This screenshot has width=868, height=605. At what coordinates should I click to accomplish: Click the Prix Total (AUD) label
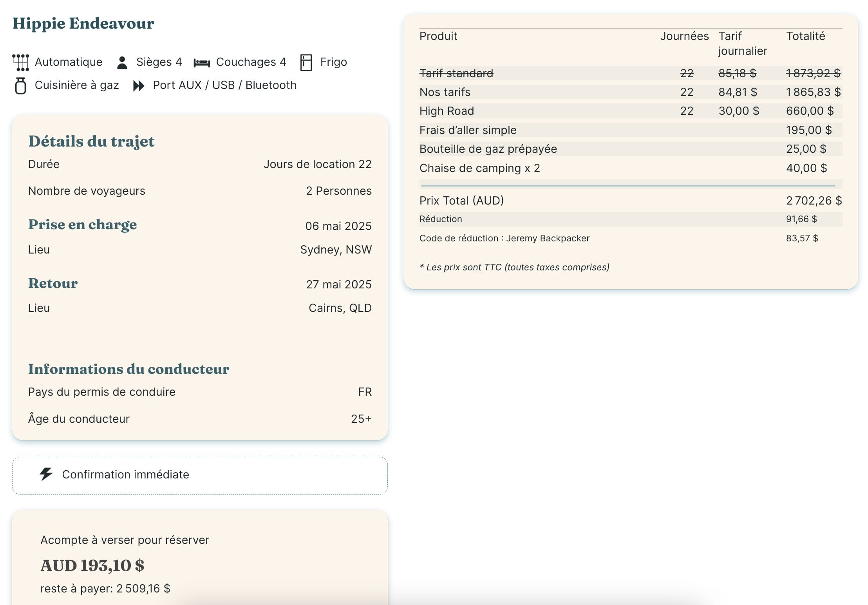(x=461, y=201)
